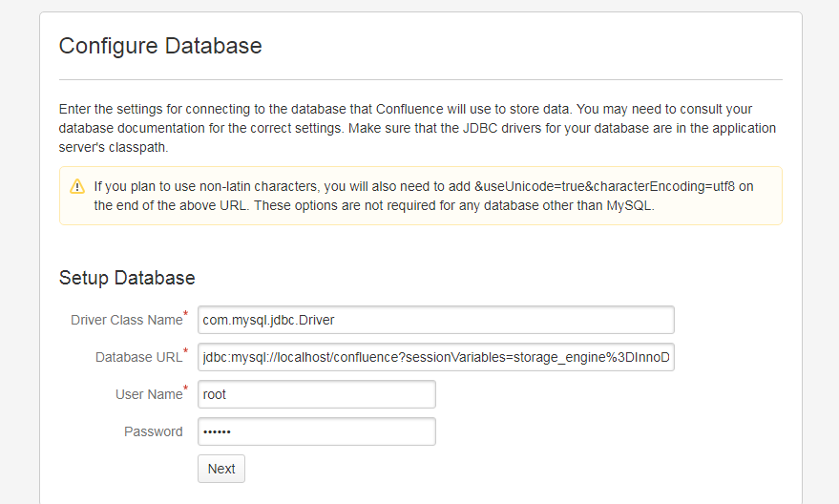Focus the User Name field containing root
Image resolution: width=839 pixels, height=504 pixels.
[317, 394]
